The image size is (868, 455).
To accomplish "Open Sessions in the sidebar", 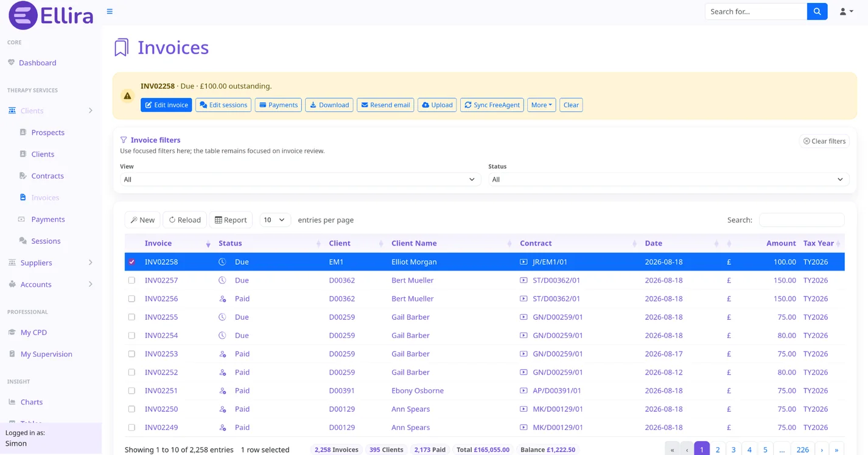I will 46,241.
